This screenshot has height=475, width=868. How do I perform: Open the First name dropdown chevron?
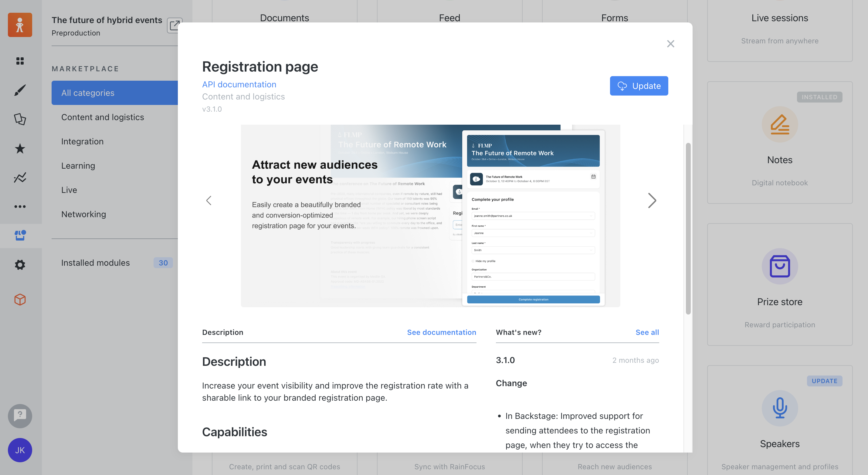pos(591,233)
